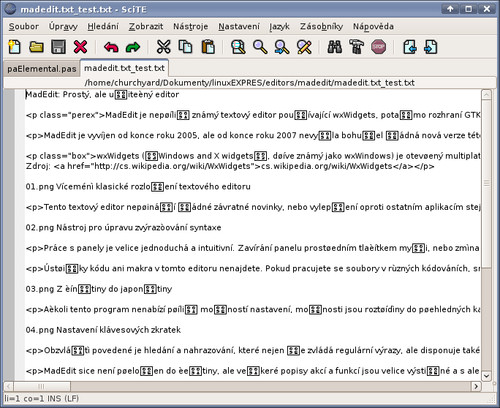This screenshot has width=500, height=408.
Task: Open the Nastavení menu
Action: [239, 26]
